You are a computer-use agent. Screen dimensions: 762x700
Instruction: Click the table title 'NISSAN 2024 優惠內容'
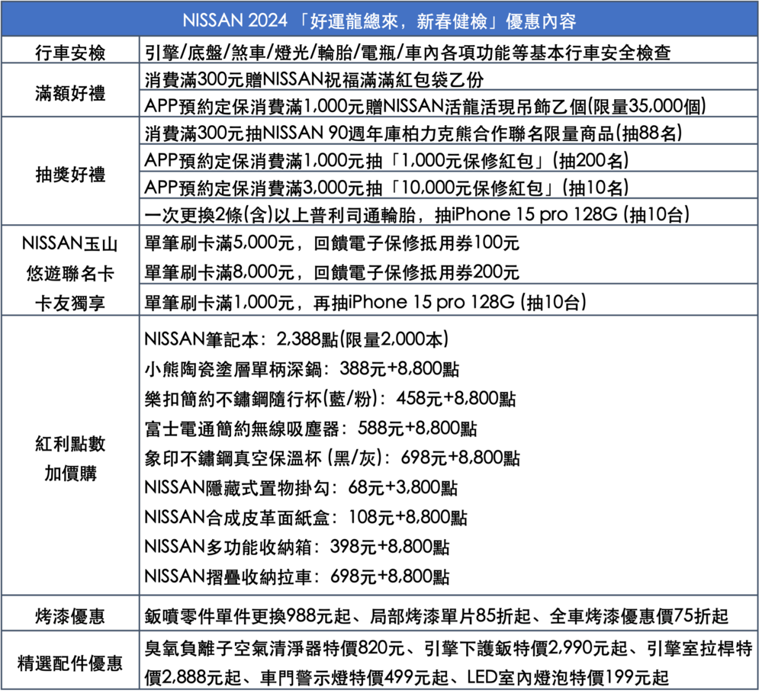(x=380, y=21)
